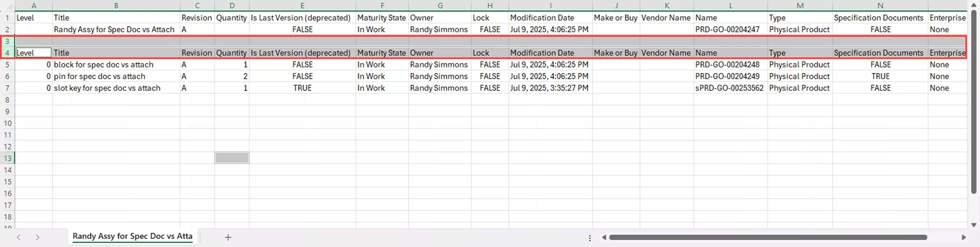Click 'Vendor Name' header in row 4
Viewport: 980px width, 247px height.
coord(667,53)
